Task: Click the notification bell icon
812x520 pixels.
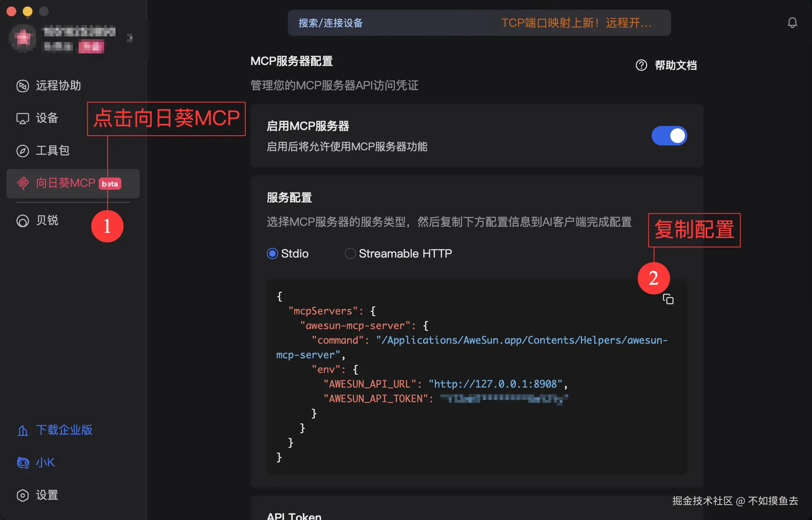Action: [x=792, y=23]
